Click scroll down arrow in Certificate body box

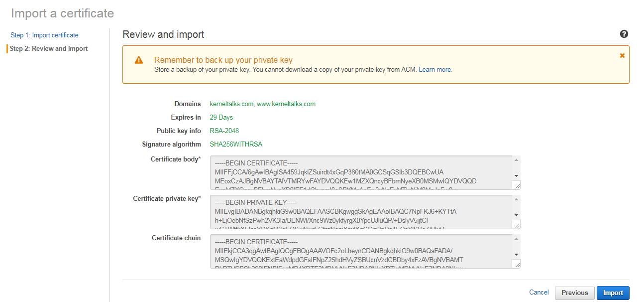point(516,176)
